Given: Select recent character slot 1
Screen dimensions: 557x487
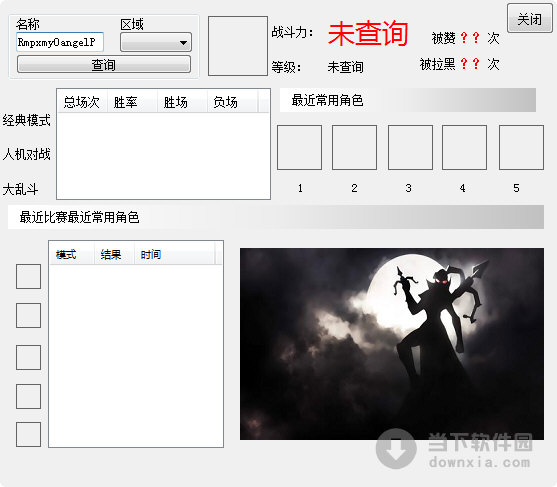Looking at the screenshot, I should click(x=299, y=147).
